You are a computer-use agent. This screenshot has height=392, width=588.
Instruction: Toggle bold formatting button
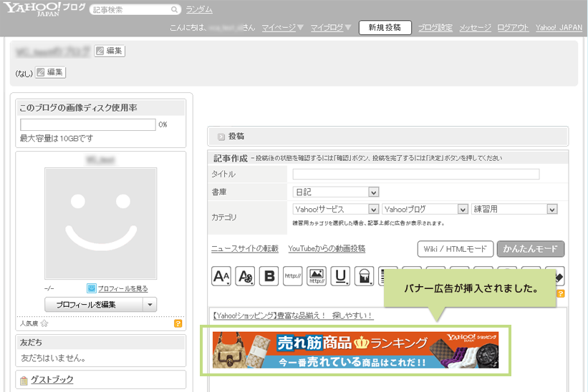(x=269, y=276)
